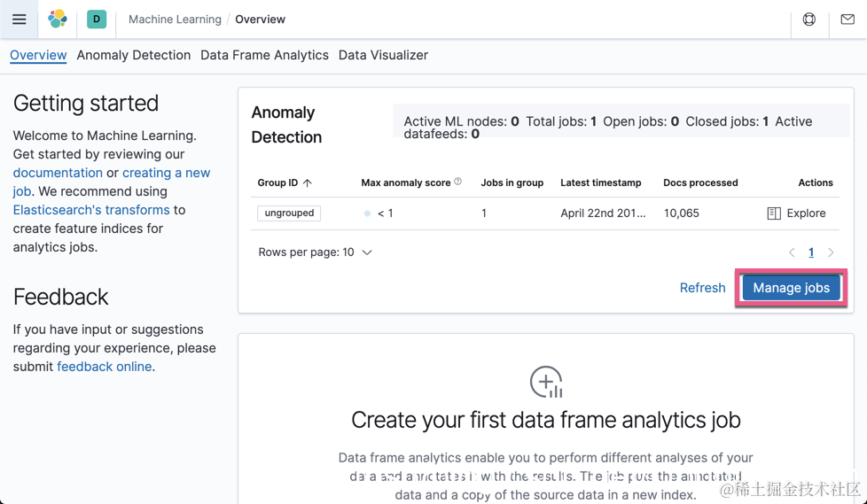Viewport: 867px width, 504px height.
Task: Open the documentation link
Action: coord(58,173)
